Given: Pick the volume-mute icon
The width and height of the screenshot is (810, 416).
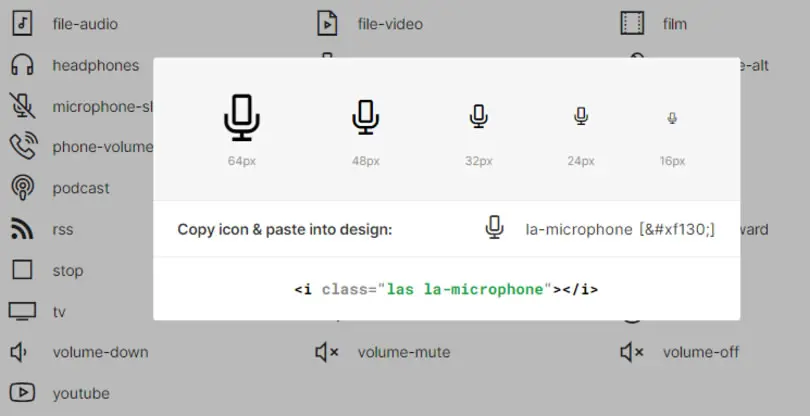Looking at the screenshot, I should (327, 352).
